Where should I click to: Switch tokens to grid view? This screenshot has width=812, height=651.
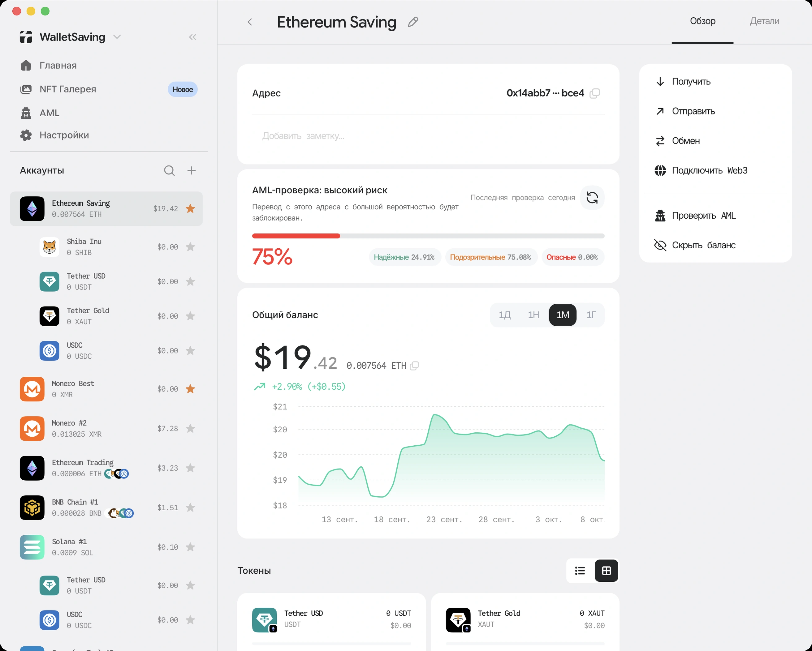[x=606, y=571]
